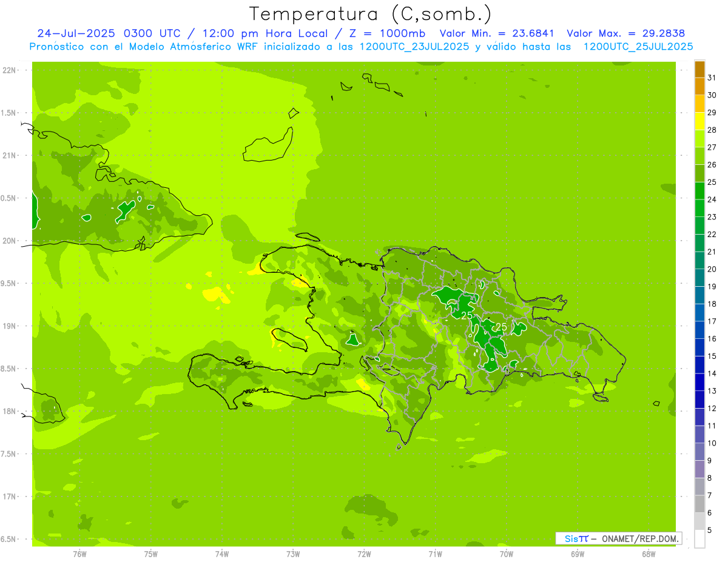Image resolution: width=728 pixels, height=562 pixels.
Task: Click the '16' label on the color scale
Action: tap(712, 339)
